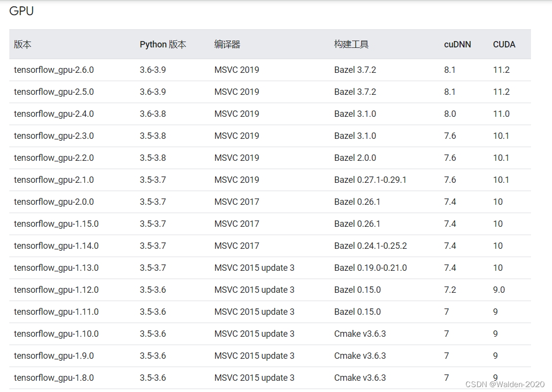The height and width of the screenshot is (392, 552).
Task: Select tensorflow_gpu-1.11.0 version cell
Action: coord(56,312)
